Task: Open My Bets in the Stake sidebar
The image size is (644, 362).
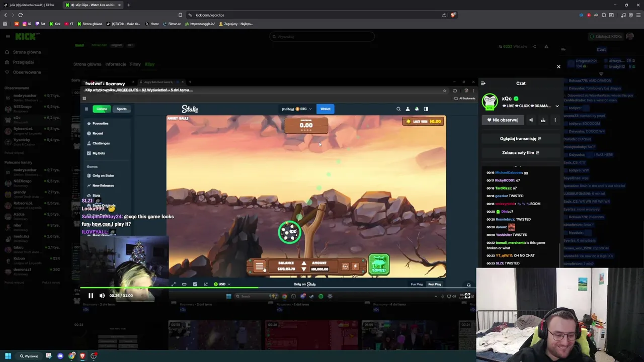Action: [x=96, y=153]
